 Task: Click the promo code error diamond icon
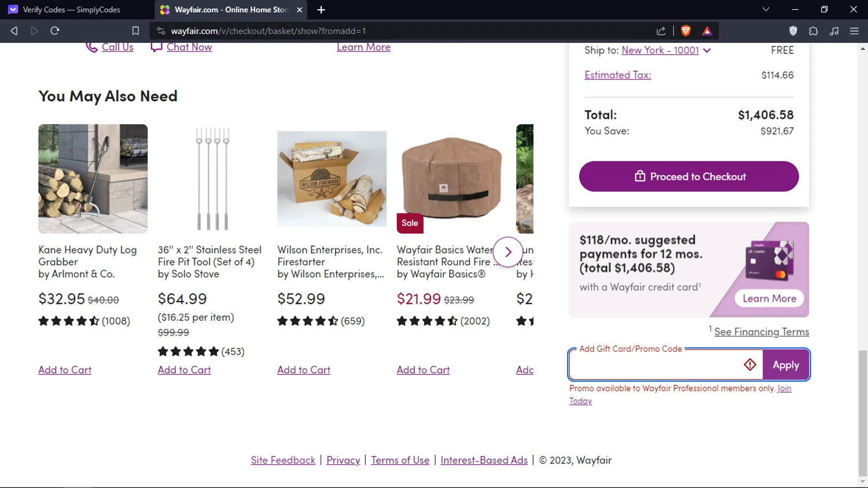(750, 365)
